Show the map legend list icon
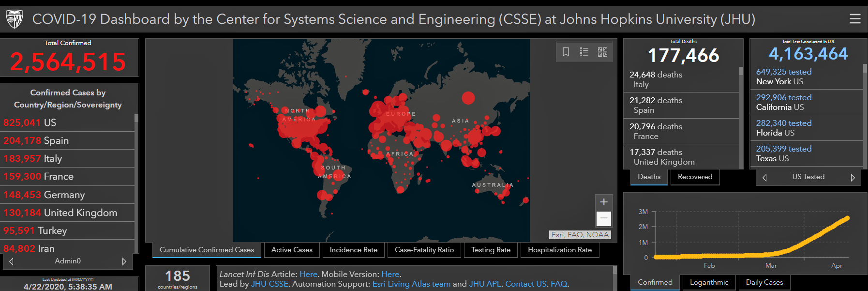868x291 pixels. (x=584, y=52)
